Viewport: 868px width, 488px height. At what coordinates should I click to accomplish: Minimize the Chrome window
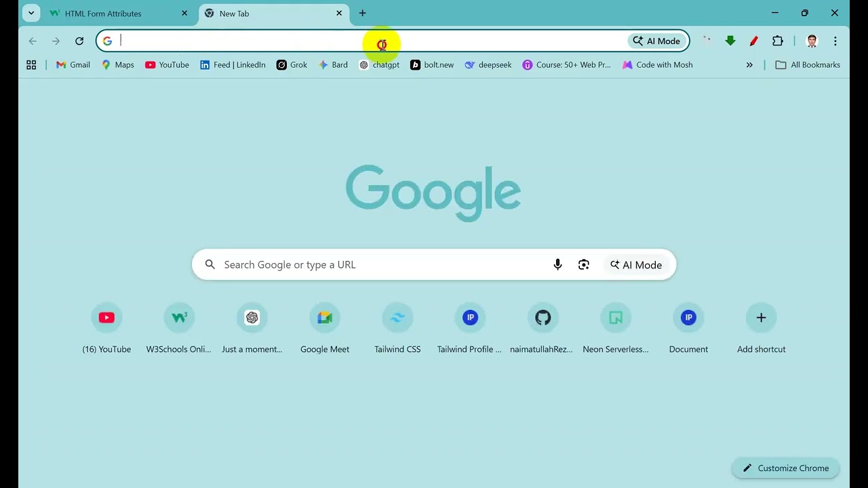click(x=775, y=13)
